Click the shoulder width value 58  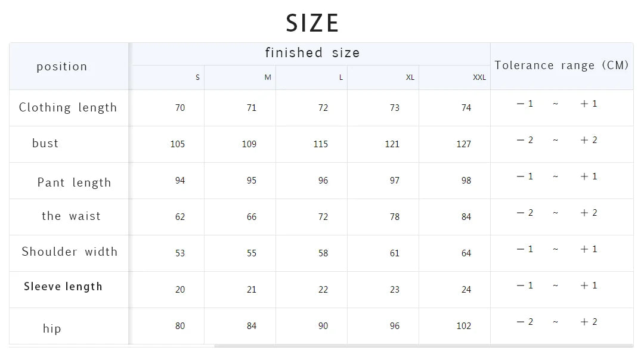pyautogui.click(x=323, y=253)
